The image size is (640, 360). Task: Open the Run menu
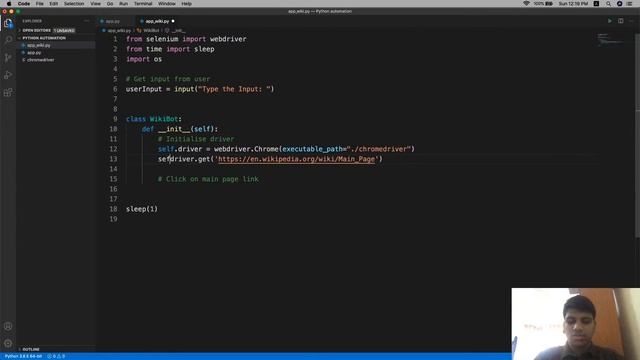coord(123,4)
